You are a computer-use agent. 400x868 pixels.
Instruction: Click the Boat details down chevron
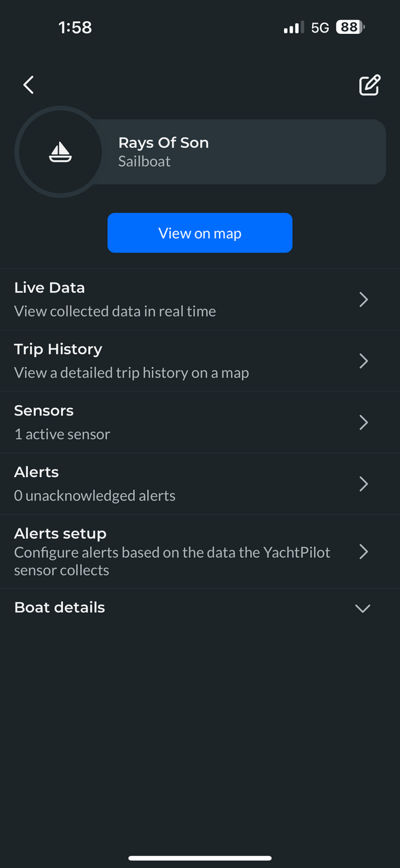coord(363,609)
